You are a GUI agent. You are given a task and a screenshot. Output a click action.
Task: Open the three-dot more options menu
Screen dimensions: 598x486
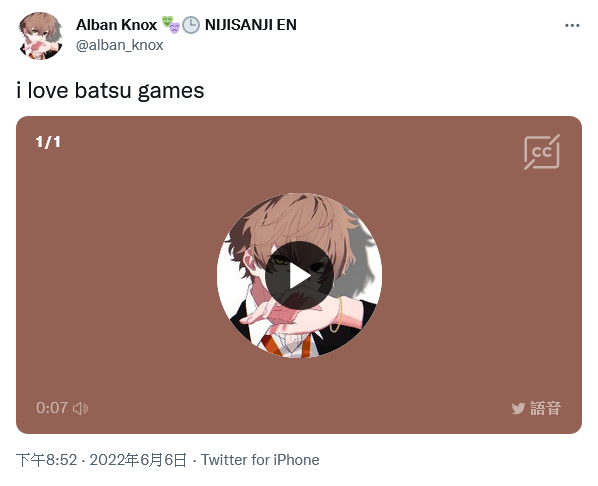click(x=572, y=26)
